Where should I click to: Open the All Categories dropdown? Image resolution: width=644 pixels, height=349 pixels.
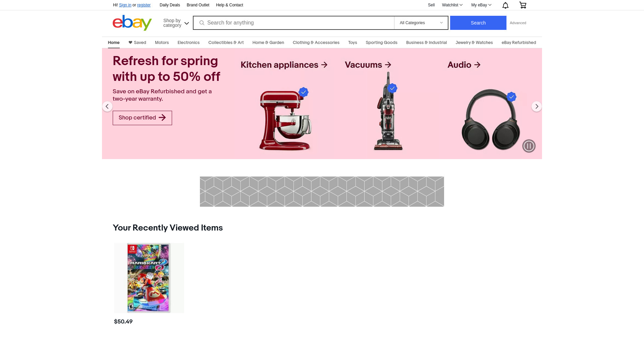point(421,23)
